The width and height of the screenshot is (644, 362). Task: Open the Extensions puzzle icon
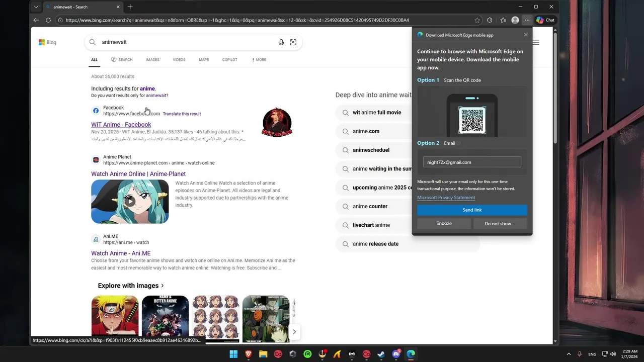490,20
